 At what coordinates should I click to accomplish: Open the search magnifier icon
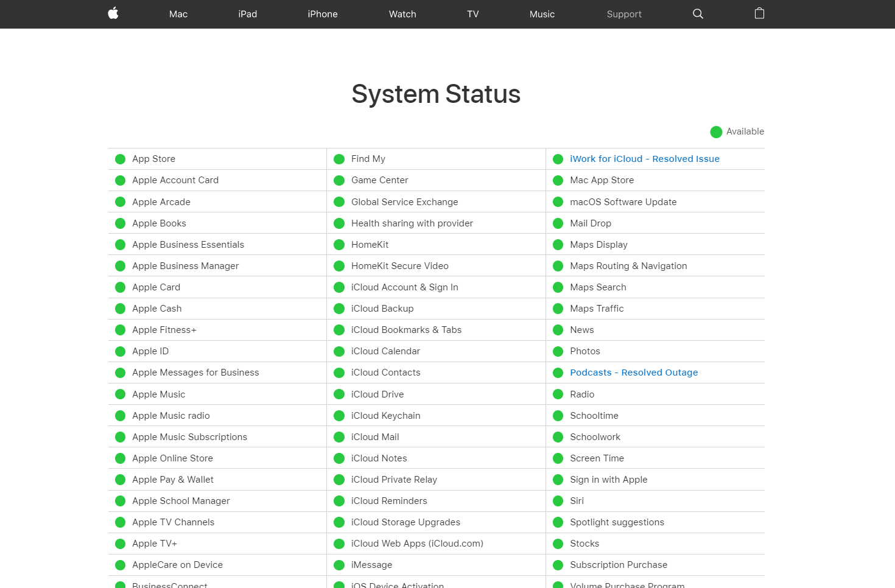[698, 14]
